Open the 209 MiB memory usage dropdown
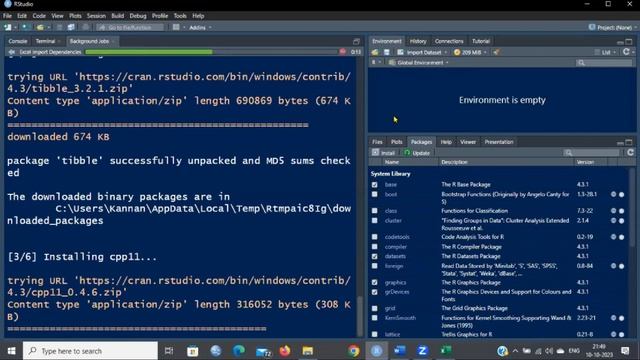The height and width of the screenshot is (360, 640). point(470,52)
